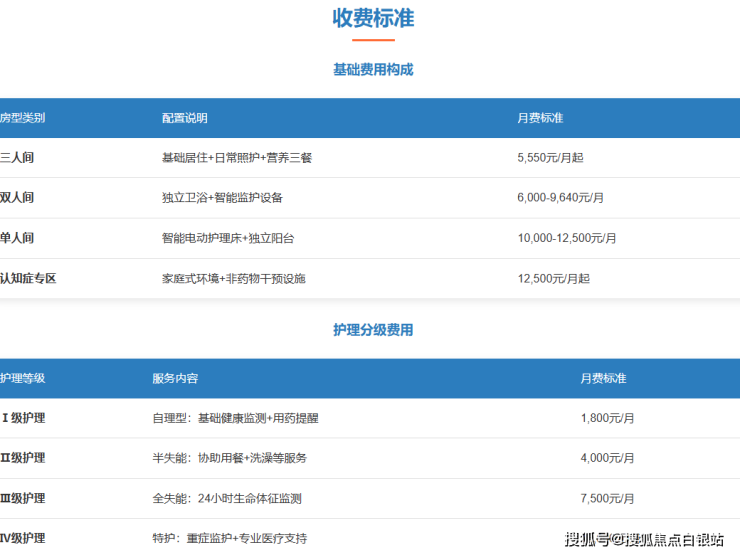
Task: Select the 单人间 row label
Action: [x=17, y=238]
